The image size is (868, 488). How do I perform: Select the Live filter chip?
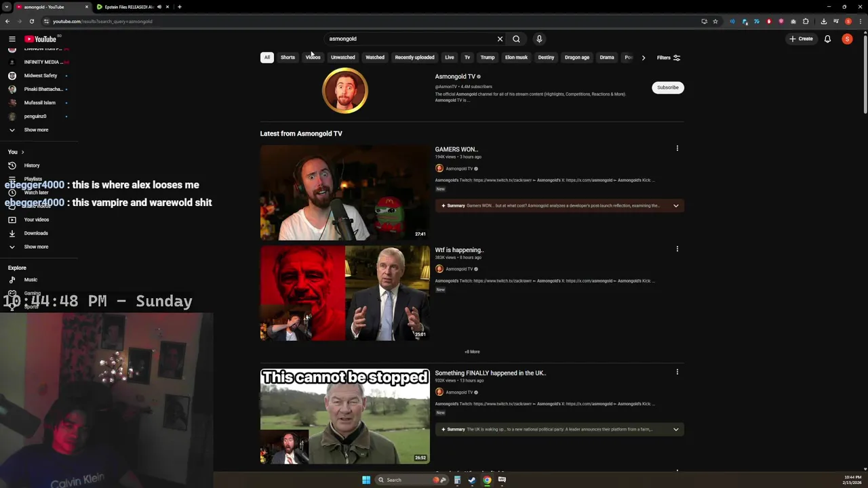tap(449, 58)
